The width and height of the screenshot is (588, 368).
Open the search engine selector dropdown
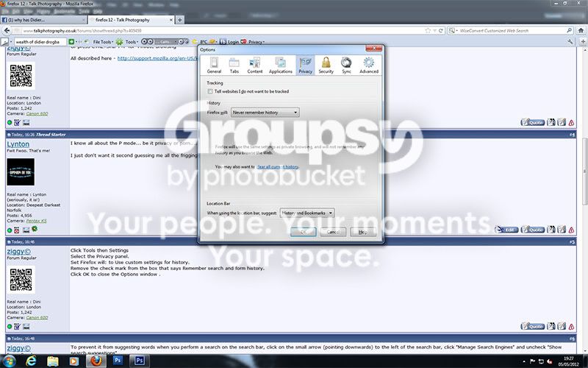coord(452,30)
